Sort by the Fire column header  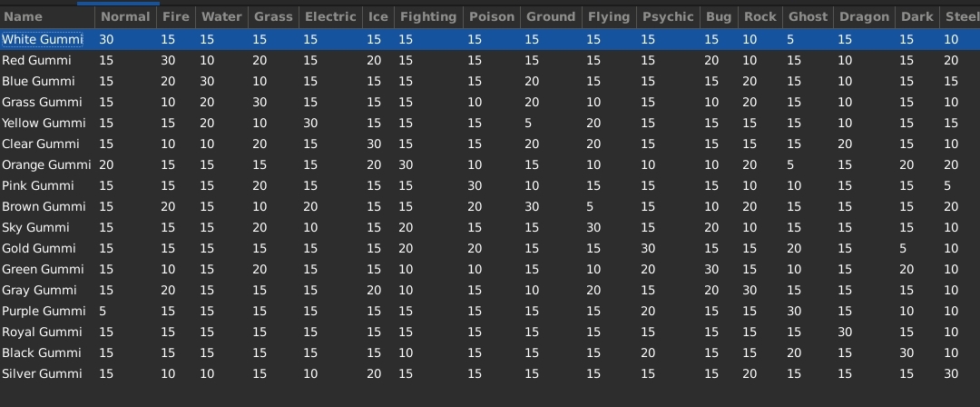[176, 16]
